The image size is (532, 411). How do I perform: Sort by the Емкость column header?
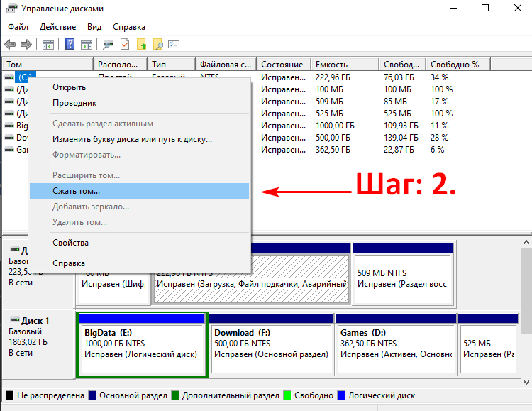click(x=345, y=64)
